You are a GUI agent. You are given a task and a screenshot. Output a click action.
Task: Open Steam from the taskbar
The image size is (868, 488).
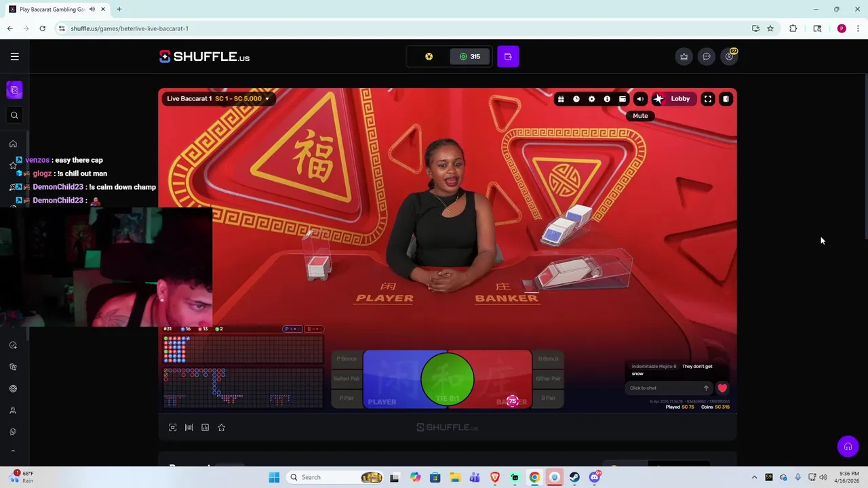(574, 477)
